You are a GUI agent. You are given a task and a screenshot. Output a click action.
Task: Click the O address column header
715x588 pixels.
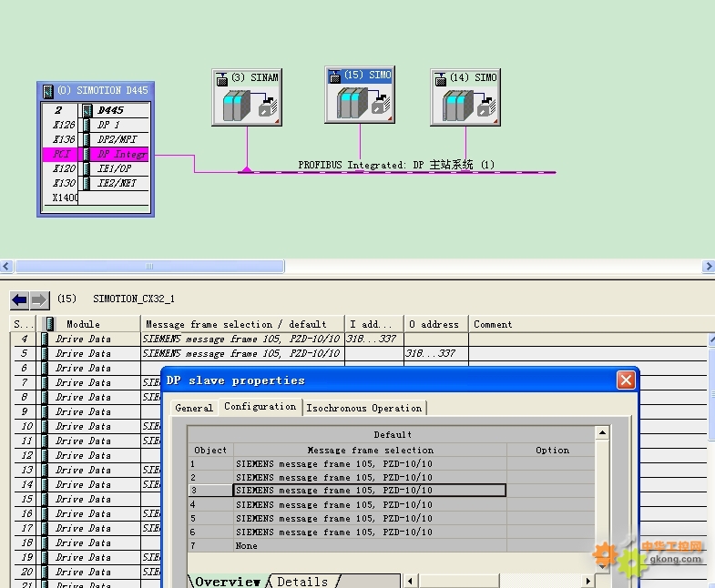tap(436, 324)
